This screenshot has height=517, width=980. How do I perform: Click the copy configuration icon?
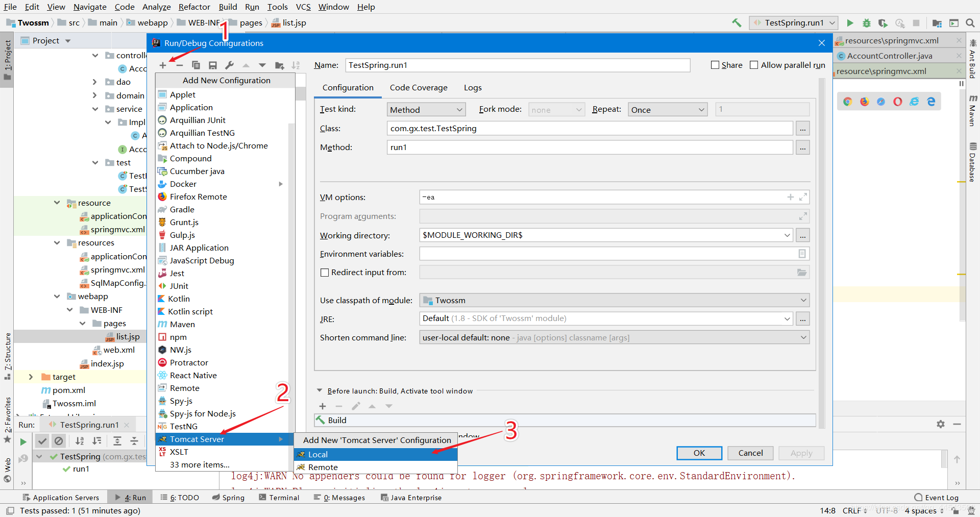pyautogui.click(x=195, y=65)
